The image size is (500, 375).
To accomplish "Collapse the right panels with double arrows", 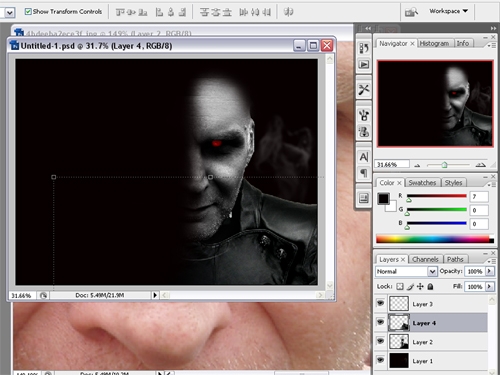I will (493, 29).
